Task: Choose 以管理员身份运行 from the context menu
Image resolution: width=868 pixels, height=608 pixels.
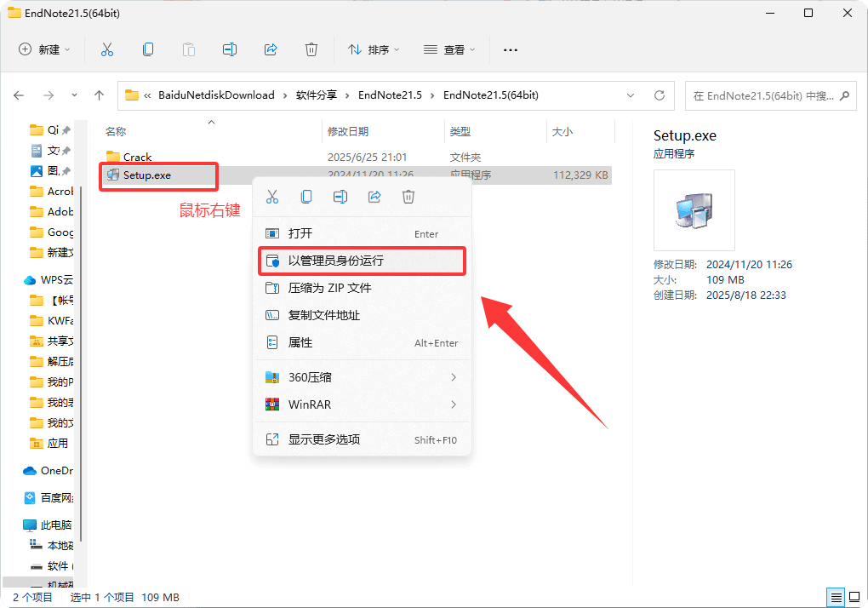Action: (362, 261)
